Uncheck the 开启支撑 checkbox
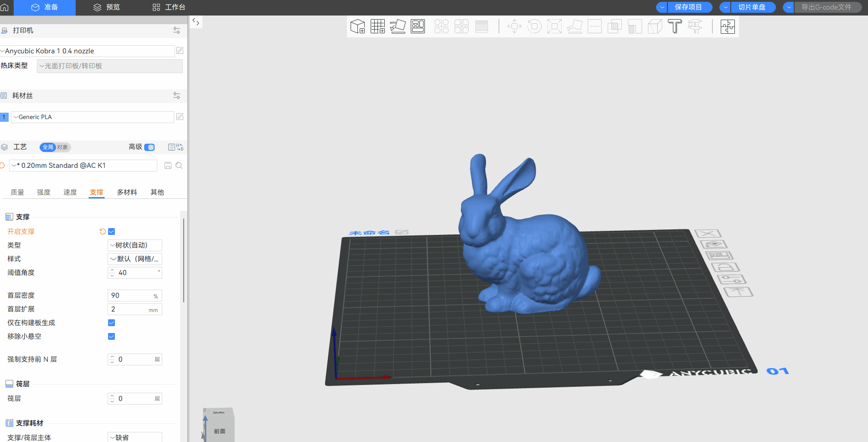The height and width of the screenshot is (442, 868). (x=112, y=232)
